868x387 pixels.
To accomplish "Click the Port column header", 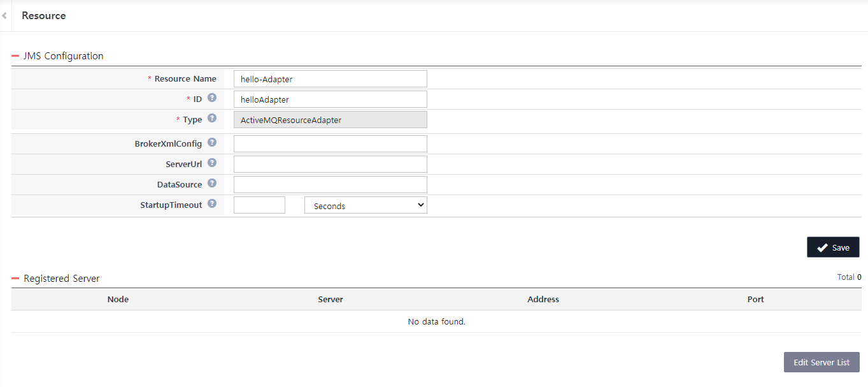I will click(755, 299).
